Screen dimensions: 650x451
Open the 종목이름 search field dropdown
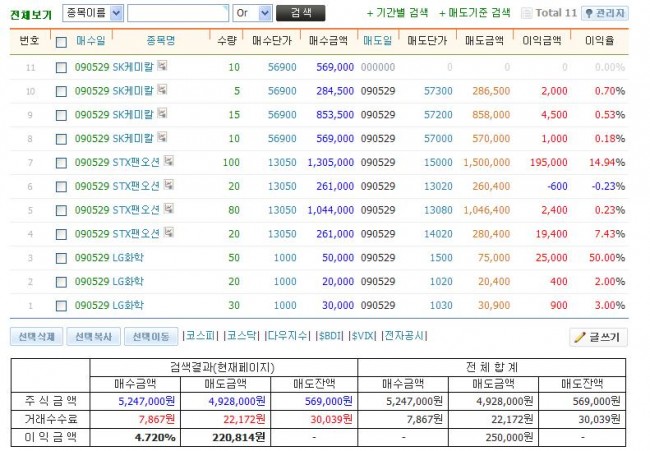pyautogui.click(x=92, y=13)
